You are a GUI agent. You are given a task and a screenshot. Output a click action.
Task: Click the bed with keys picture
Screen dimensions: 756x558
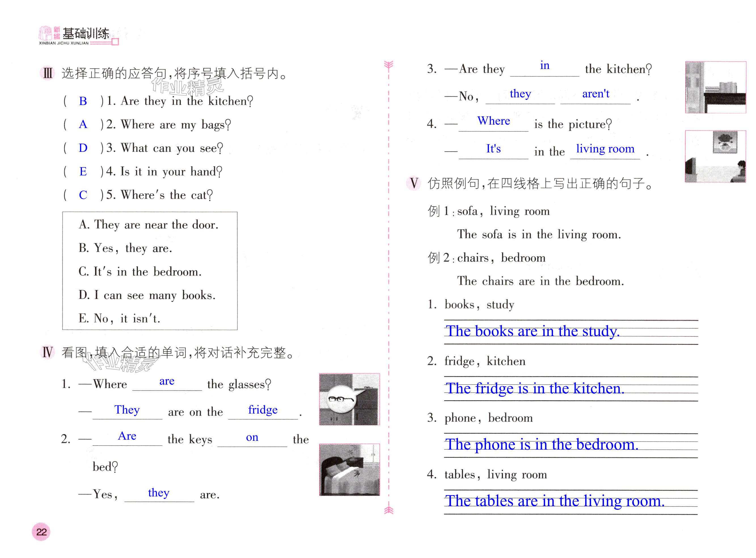(x=349, y=469)
